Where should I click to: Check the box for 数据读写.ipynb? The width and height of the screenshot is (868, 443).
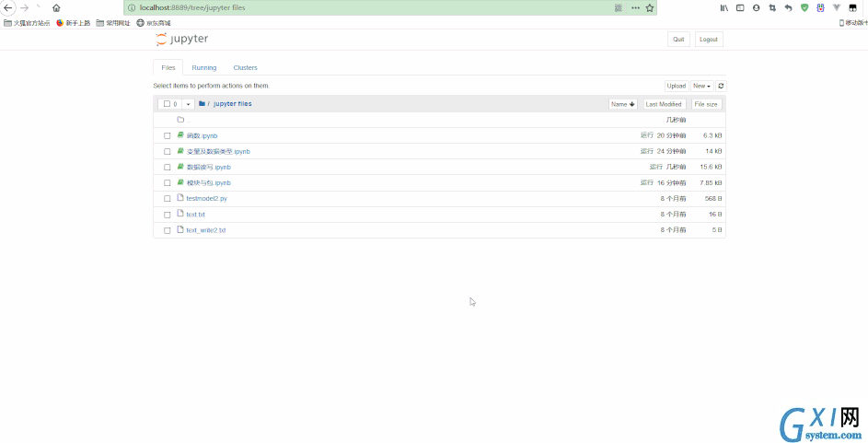click(168, 168)
